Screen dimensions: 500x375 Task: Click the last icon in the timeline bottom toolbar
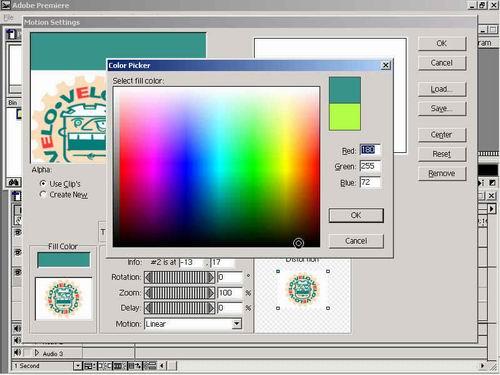[x=150, y=366]
